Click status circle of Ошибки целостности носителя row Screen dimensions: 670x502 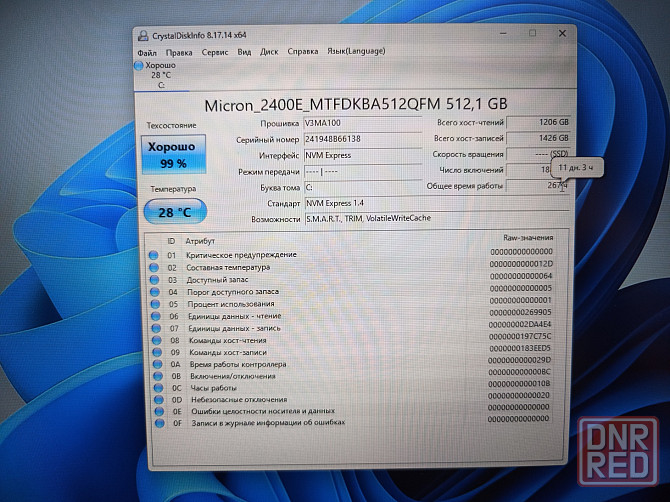(159, 411)
